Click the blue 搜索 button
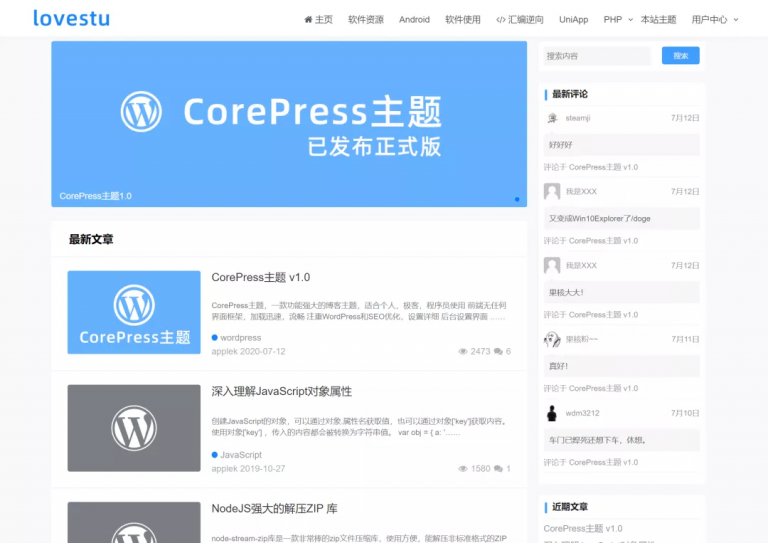Image resolution: width=768 pixels, height=543 pixels. [x=680, y=56]
